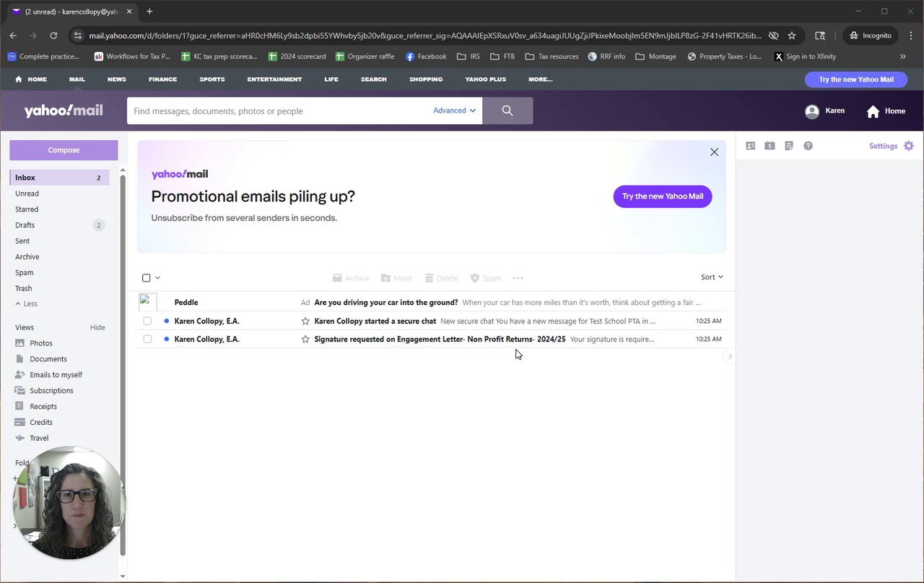Go to YAHOO PLUS in navigation

[485, 79]
